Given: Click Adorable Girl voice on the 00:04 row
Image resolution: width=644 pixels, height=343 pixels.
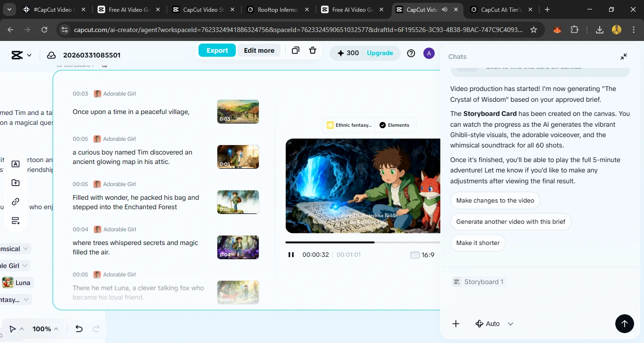Looking at the screenshot, I should tap(115, 229).
